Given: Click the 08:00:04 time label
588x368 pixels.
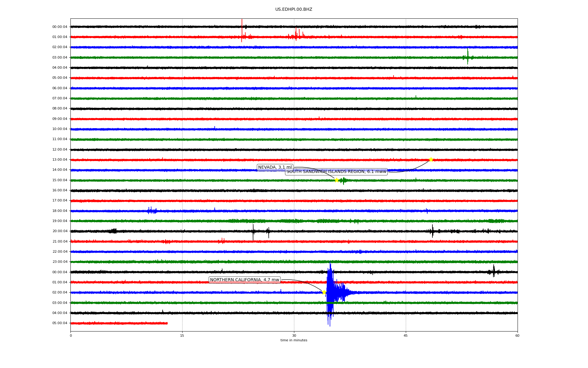Looking at the screenshot, I should tap(60, 109).
